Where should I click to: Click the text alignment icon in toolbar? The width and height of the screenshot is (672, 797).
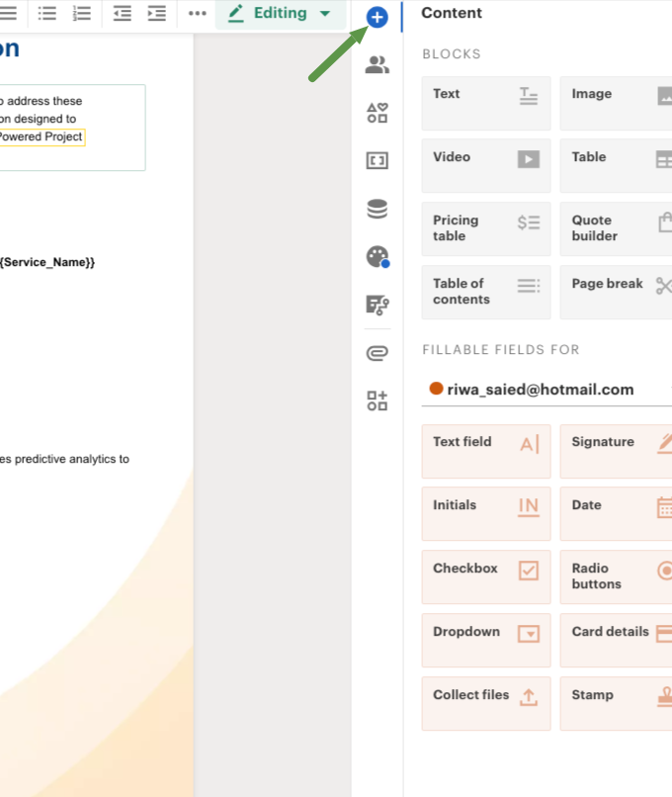[8, 13]
